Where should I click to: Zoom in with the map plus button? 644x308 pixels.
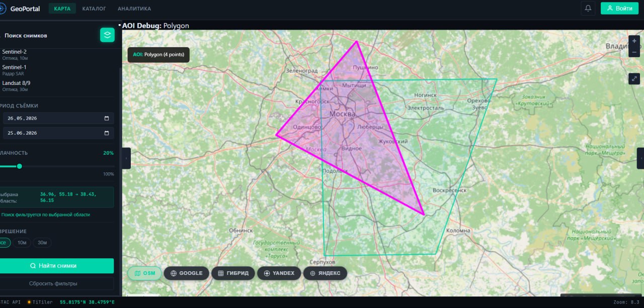[x=634, y=41]
